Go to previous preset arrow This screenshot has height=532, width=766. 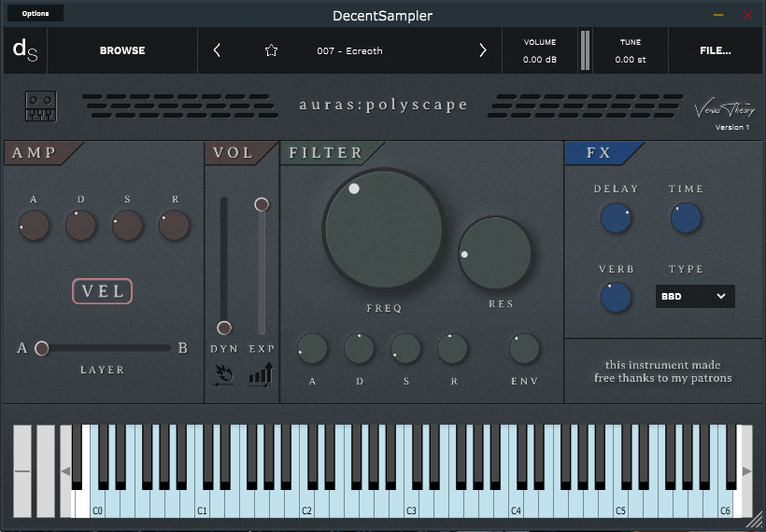click(217, 50)
